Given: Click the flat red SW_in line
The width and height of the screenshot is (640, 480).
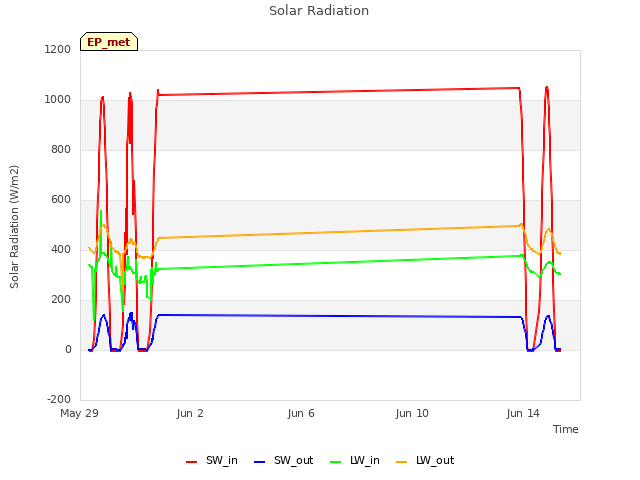Looking at the screenshot, I should click(x=339, y=91).
